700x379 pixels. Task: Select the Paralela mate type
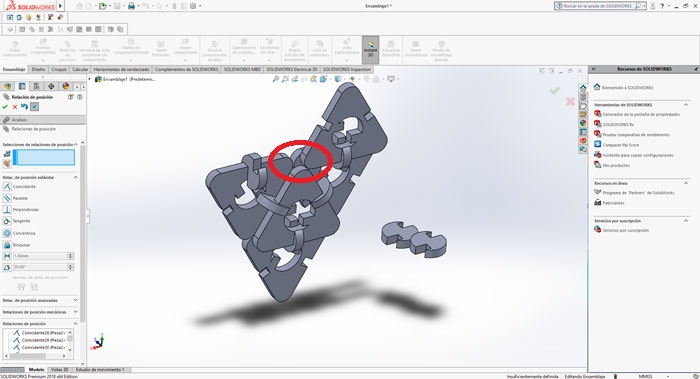tap(7, 198)
